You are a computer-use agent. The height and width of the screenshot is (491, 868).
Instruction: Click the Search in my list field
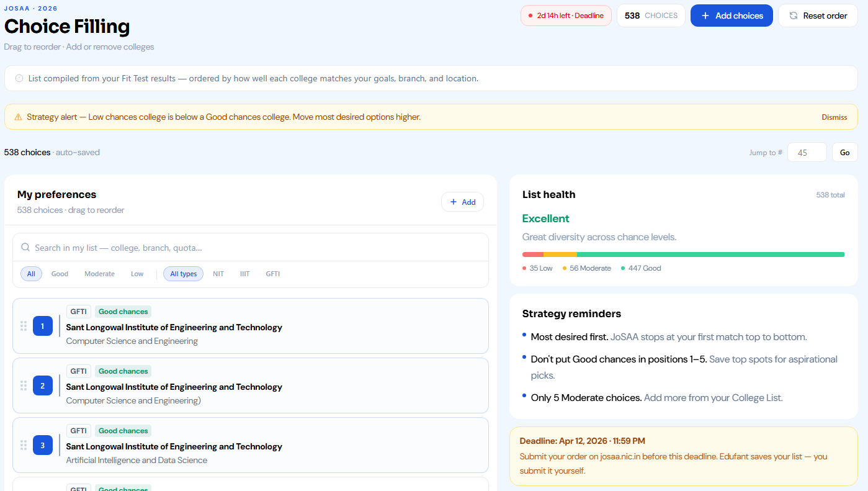(x=251, y=247)
